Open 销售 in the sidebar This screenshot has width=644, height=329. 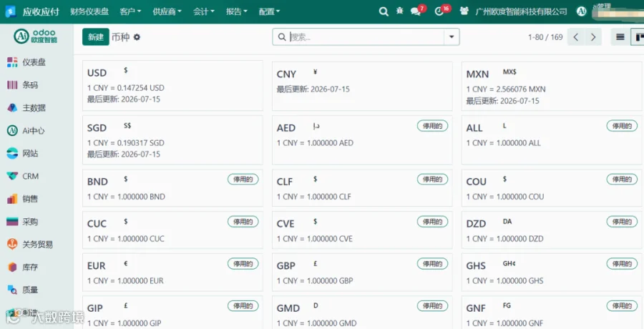tap(23, 200)
